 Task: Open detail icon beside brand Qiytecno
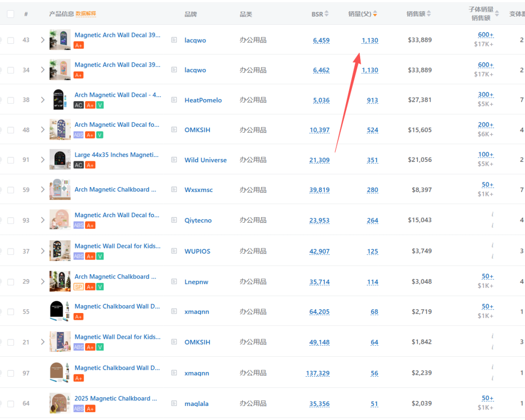(x=174, y=220)
